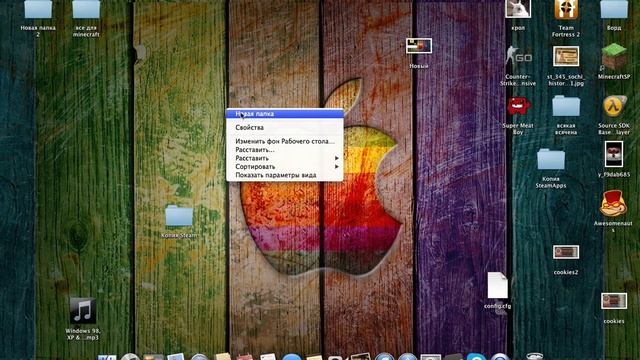This screenshot has width=640, height=360.
Task: Select the 'Новый' image file on desktop
Action: click(x=419, y=46)
